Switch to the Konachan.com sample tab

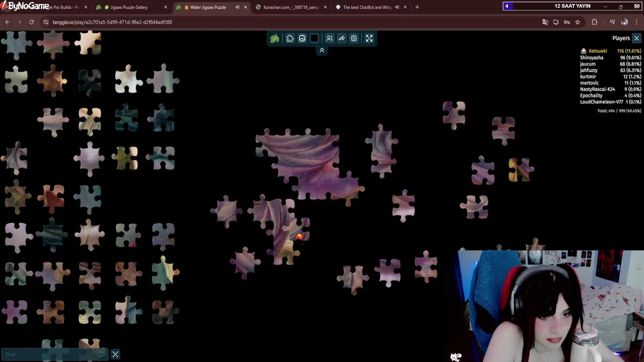(x=291, y=7)
